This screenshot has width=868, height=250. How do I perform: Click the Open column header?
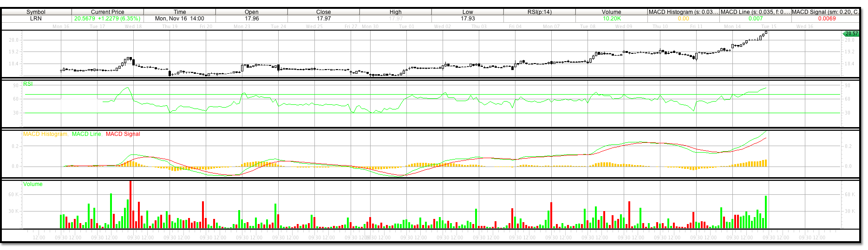coord(252,12)
